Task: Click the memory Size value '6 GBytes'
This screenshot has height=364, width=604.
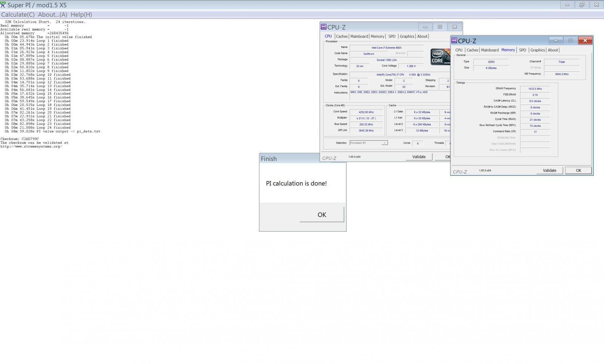Action: 491,68
